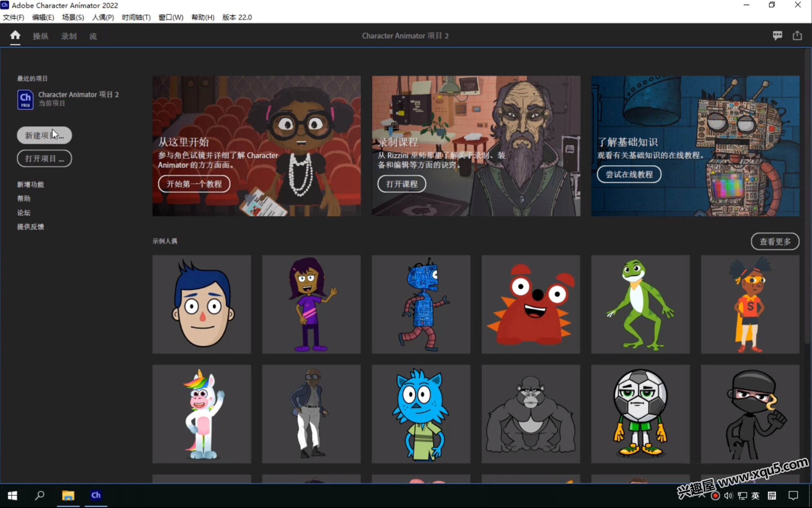Select blue circuit robot puppet
This screenshot has height=508, width=812.
(421, 305)
